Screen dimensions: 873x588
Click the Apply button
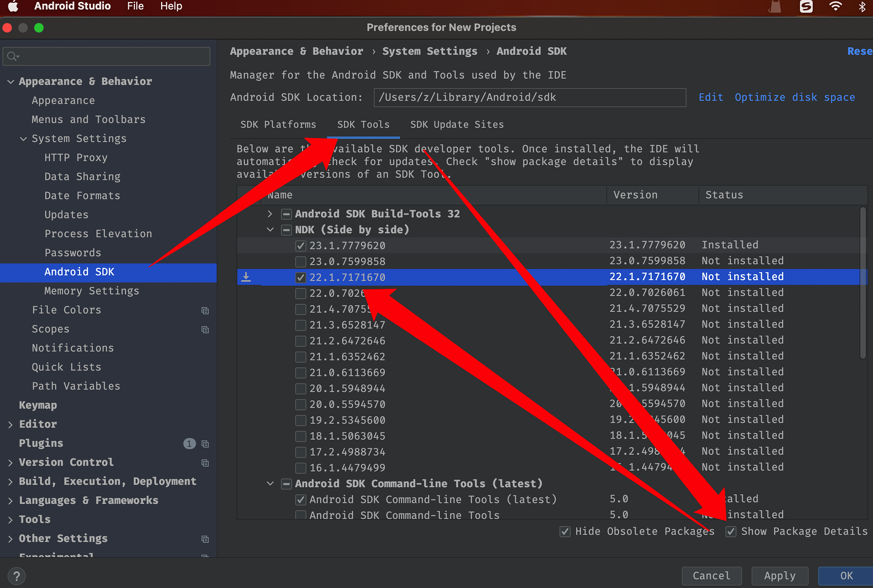[x=780, y=576]
